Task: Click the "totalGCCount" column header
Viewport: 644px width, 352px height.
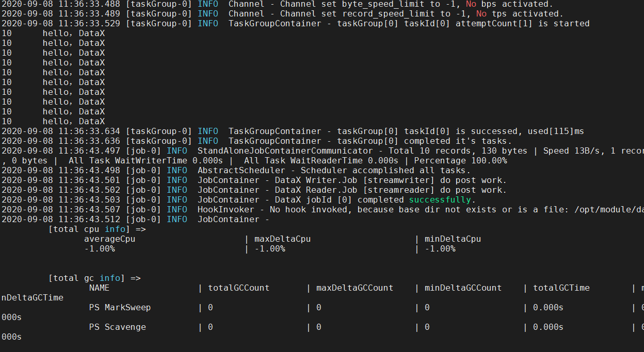Action: point(238,288)
